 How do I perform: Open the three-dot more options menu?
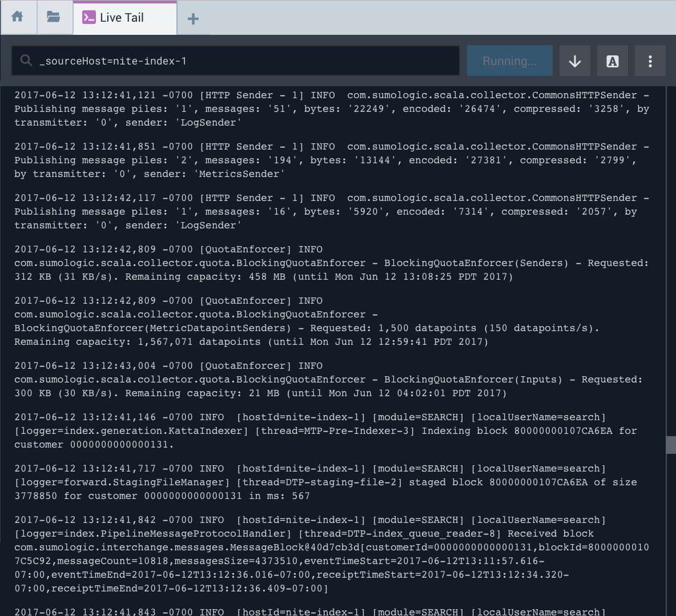tap(650, 61)
